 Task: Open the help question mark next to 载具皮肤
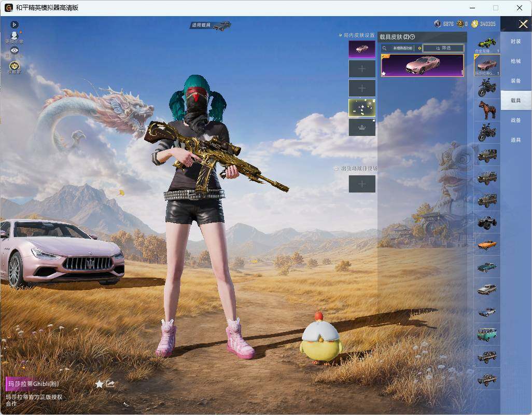tap(412, 37)
